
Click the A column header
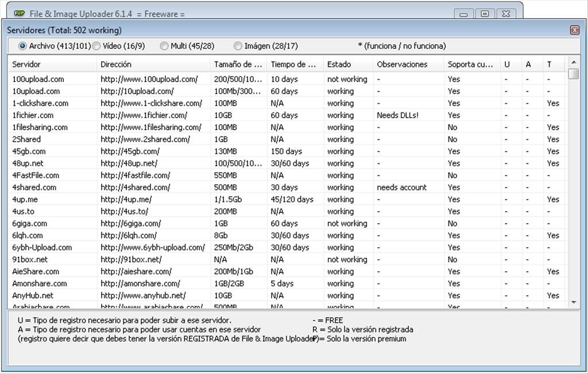point(532,64)
